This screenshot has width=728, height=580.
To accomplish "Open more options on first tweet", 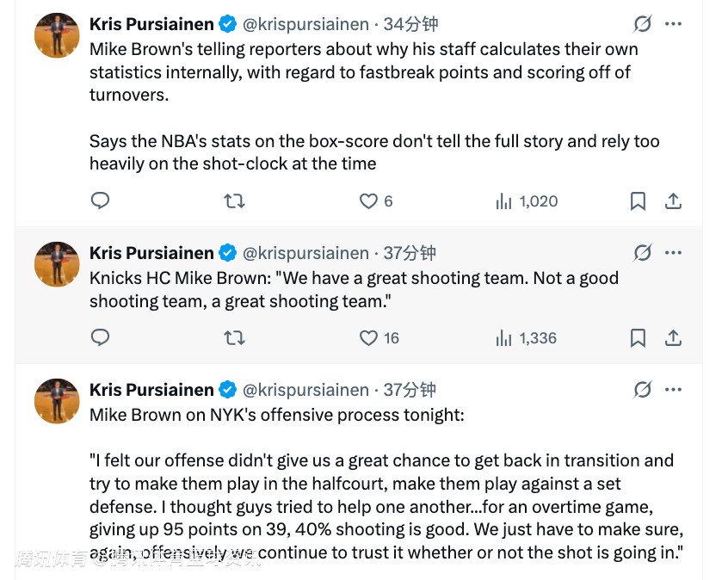I will 674,23.
